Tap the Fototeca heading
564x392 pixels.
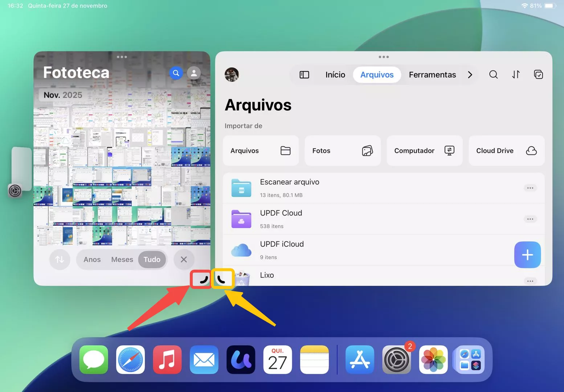click(x=76, y=73)
